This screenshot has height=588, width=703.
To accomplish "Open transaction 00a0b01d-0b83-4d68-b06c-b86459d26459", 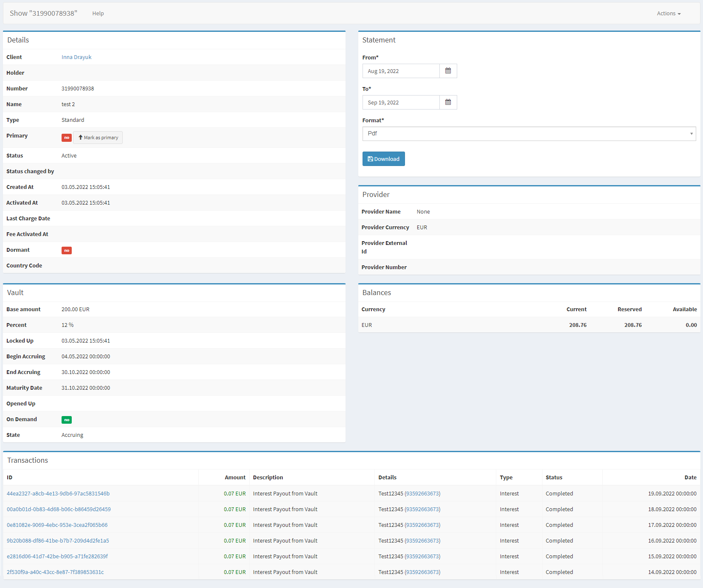I will [x=59, y=509].
